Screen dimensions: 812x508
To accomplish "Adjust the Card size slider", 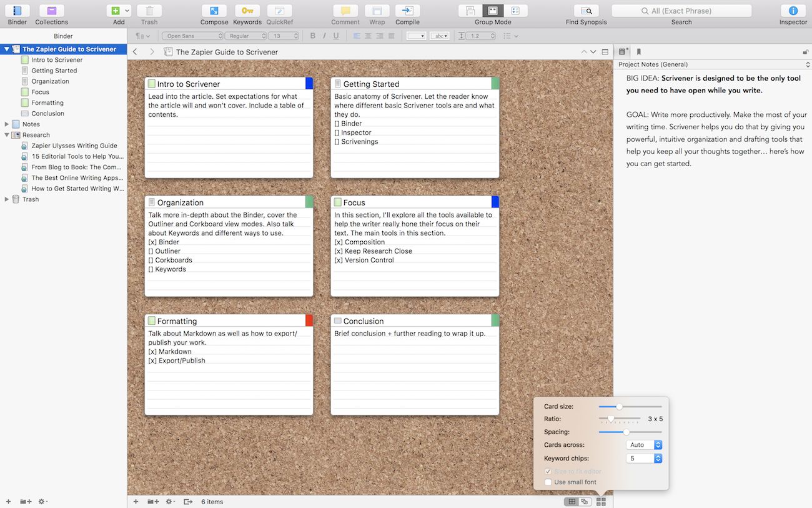I will tap(619, 407).
